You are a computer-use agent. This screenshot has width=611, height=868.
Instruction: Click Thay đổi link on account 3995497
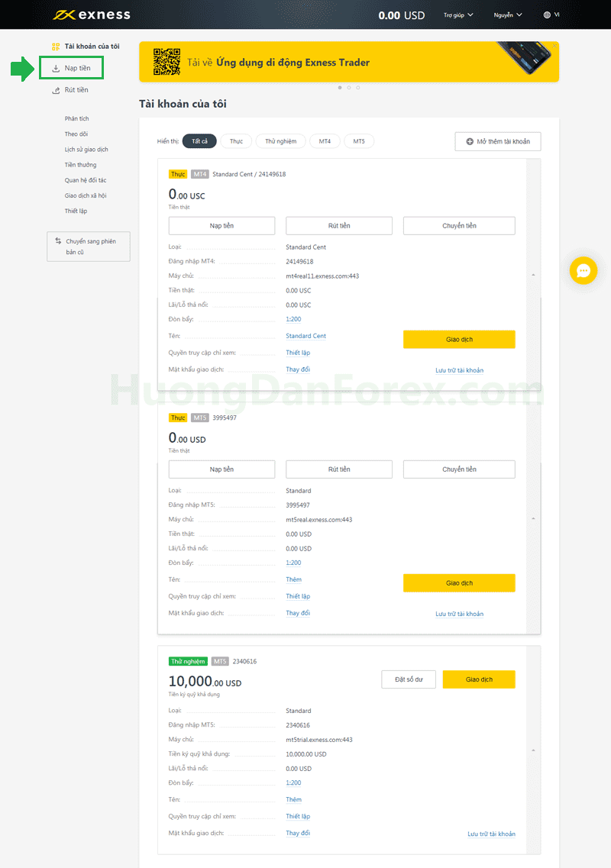point(298,613)
